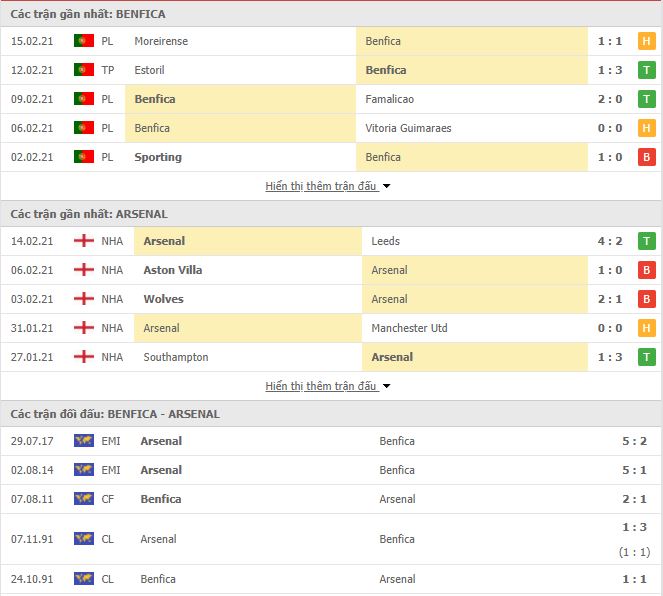
Task: Click the orange H badge for Manchester Utd match
Action: tap(647, 328)
